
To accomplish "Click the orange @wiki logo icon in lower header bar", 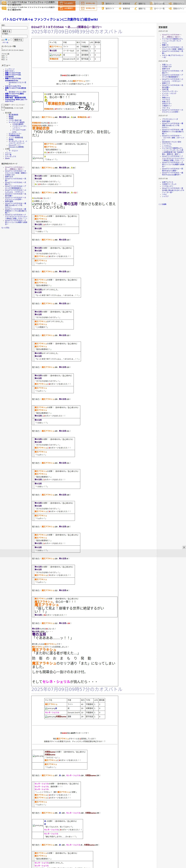I will click(x=4, y=8).
